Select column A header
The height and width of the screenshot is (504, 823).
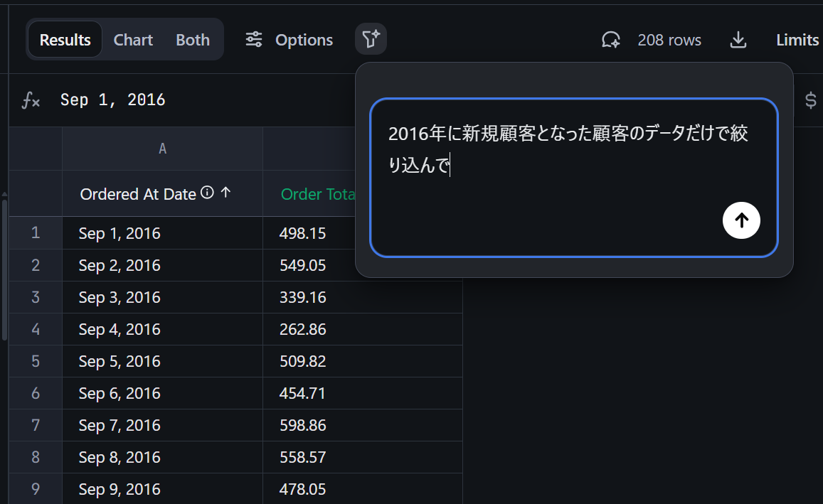(x=162, y=149)
